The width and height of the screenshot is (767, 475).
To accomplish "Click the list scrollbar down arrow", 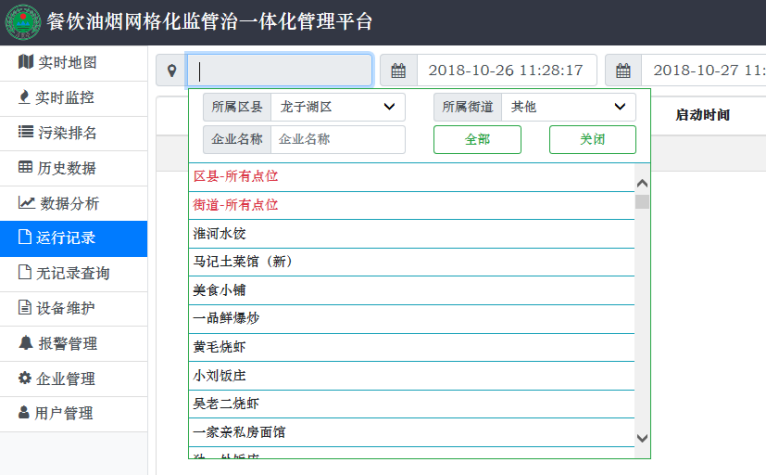I will [x=642, y=438].
